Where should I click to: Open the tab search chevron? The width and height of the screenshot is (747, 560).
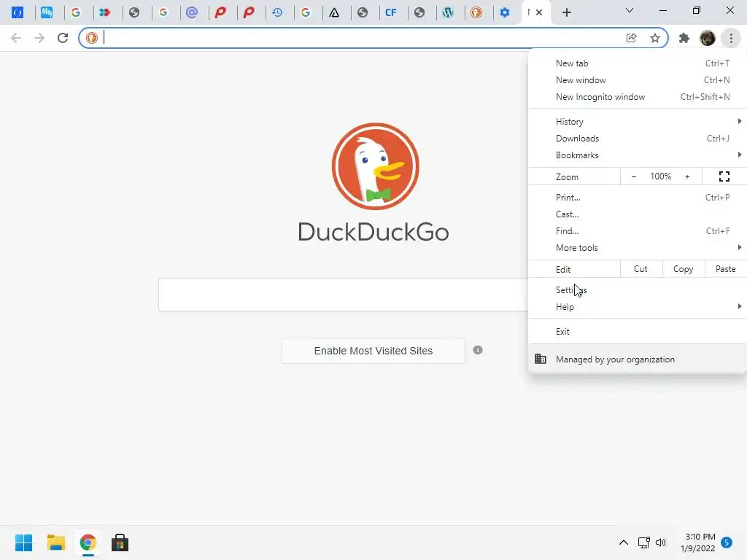point(630,10)
